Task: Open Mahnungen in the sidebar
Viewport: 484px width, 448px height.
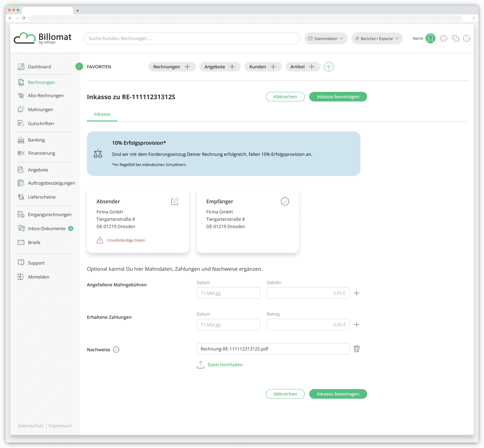Action: (x=40, y=110)
